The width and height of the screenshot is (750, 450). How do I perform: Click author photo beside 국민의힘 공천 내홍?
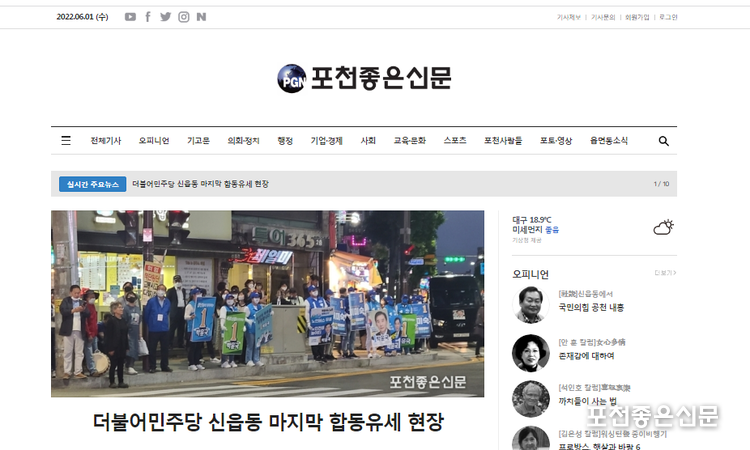tap(531, 305)
